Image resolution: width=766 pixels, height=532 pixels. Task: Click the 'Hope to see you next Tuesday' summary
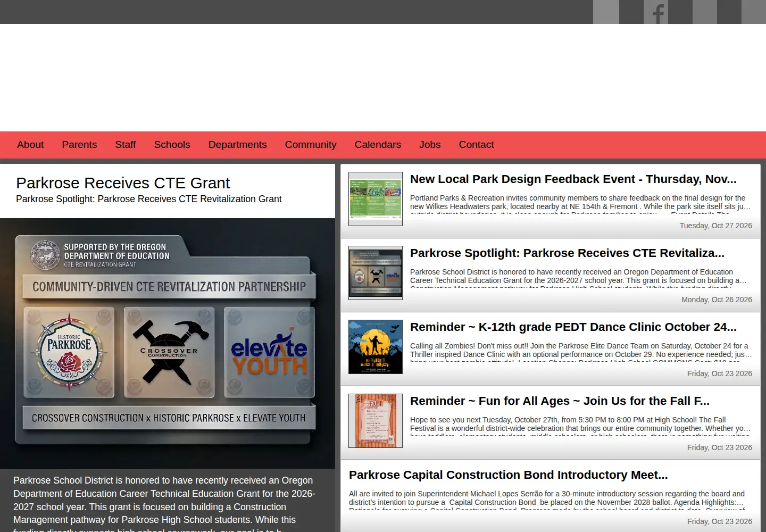(581, 426)
